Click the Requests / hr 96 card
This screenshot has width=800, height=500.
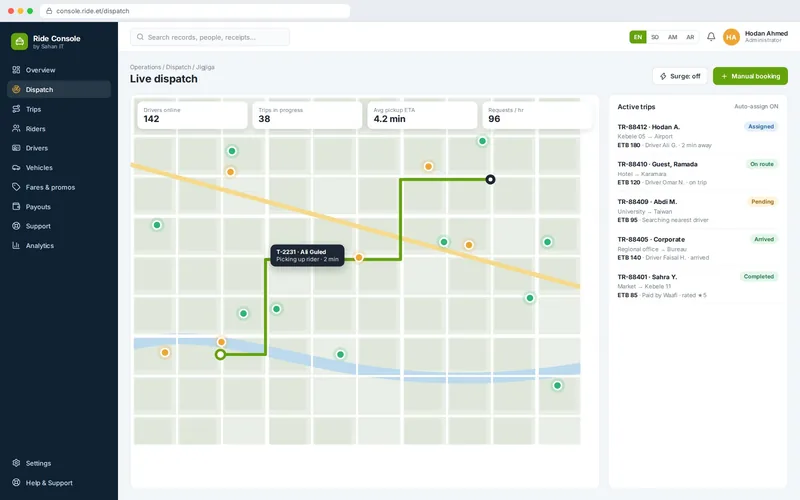point(537,115)
